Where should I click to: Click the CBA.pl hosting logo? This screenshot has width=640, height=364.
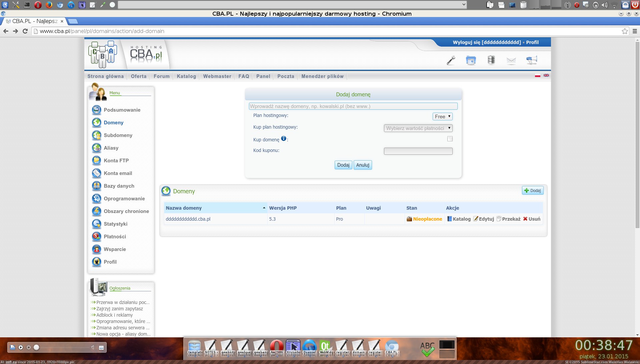pyautogui.click(x=146, y=54)
